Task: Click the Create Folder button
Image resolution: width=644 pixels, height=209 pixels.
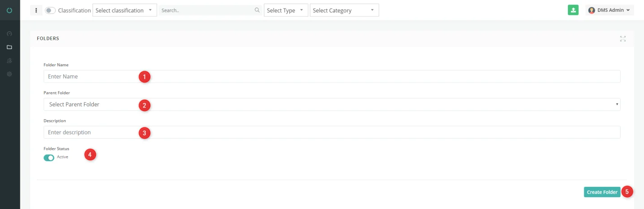Action: click(602, 192)
